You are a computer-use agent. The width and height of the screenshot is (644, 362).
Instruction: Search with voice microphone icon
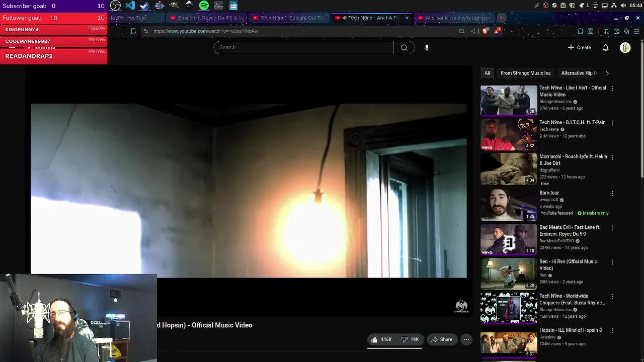click(x=427, y=47)
